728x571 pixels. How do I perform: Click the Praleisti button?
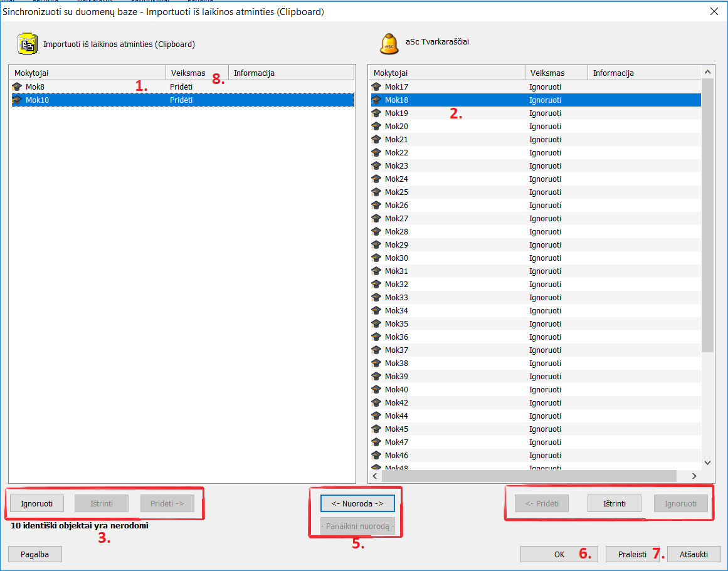[x=632, y=554]
